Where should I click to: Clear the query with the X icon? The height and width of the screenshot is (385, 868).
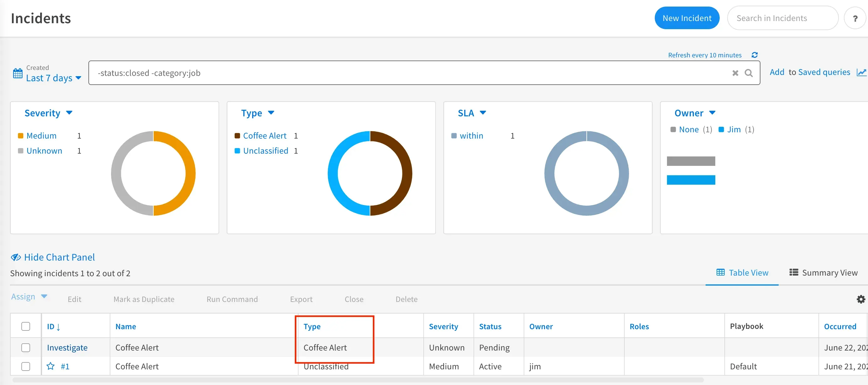[x=735, y=73]
